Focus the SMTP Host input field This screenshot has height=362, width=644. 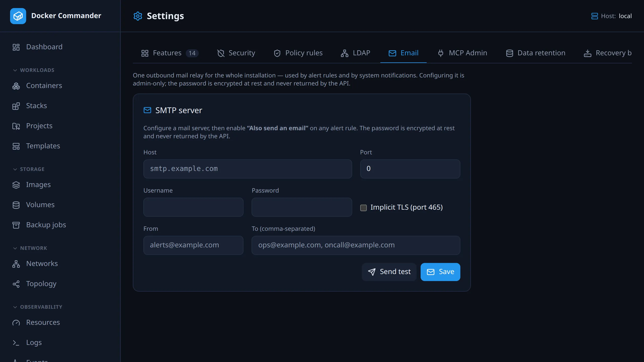248,169
